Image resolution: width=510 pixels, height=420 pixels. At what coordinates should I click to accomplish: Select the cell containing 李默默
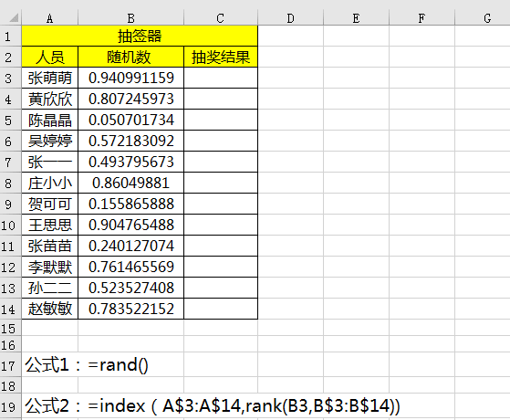pos(50,267)
